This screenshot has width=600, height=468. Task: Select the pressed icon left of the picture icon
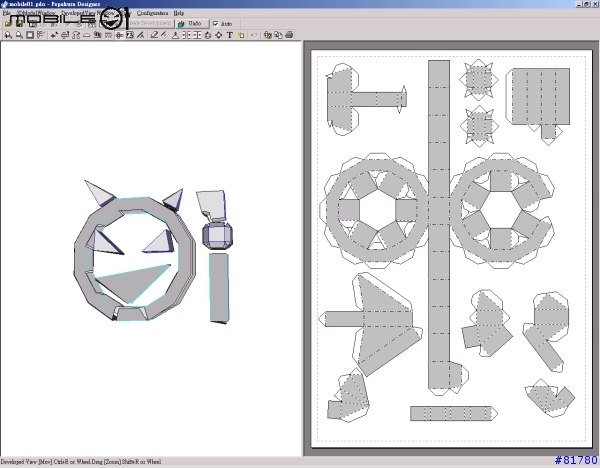tap(119, 35)
